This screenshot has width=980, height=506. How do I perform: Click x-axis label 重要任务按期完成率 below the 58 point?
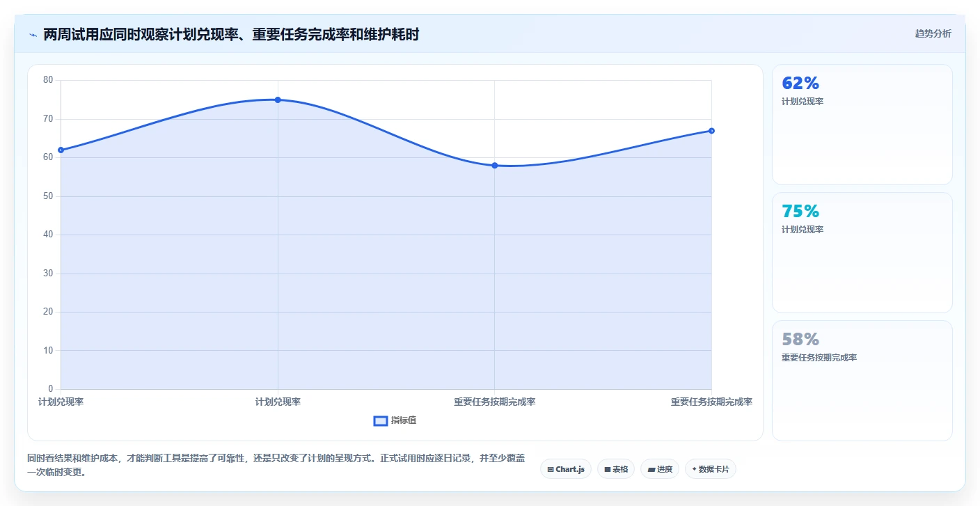(x=494, y=402)
